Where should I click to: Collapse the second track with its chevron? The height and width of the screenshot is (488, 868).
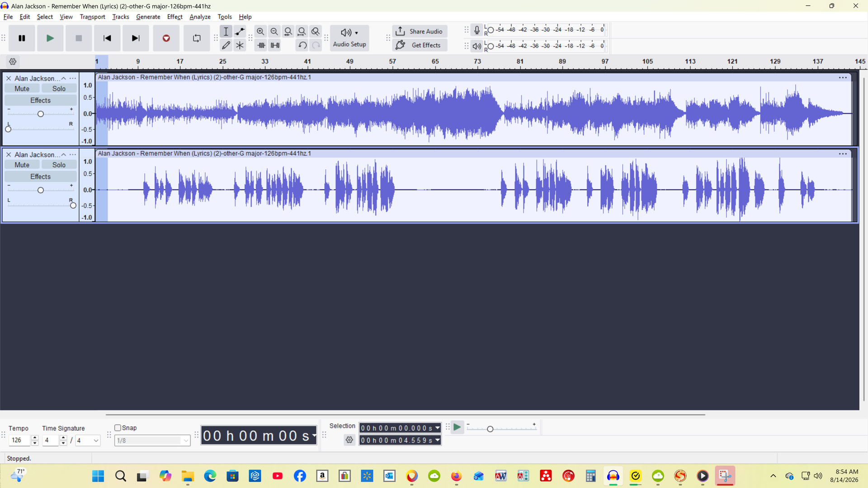click(63, 155)
